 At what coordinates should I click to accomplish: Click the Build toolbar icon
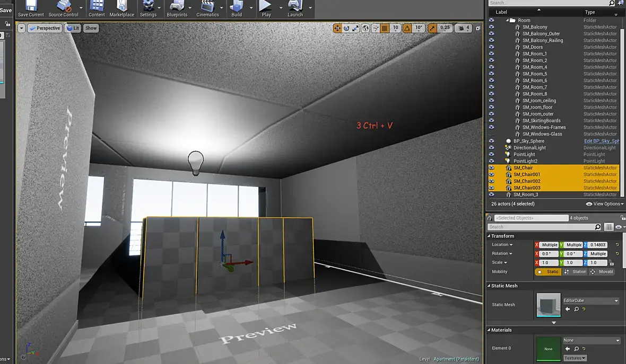click(237, 9)
